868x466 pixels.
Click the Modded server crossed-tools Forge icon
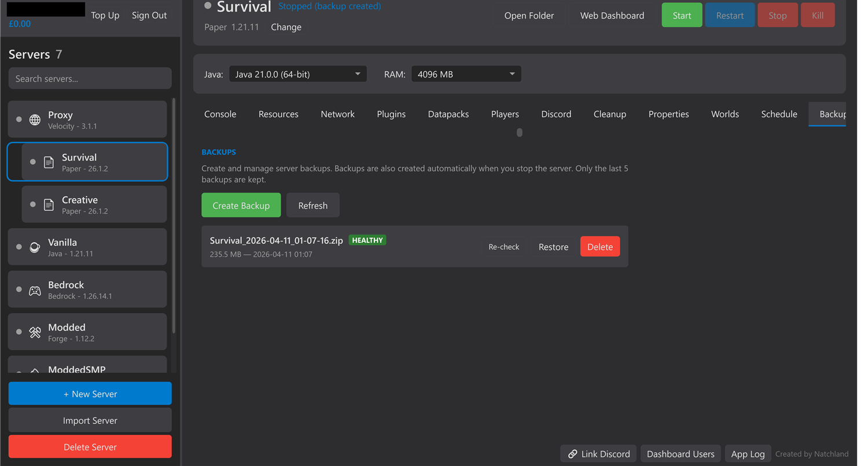34,331
